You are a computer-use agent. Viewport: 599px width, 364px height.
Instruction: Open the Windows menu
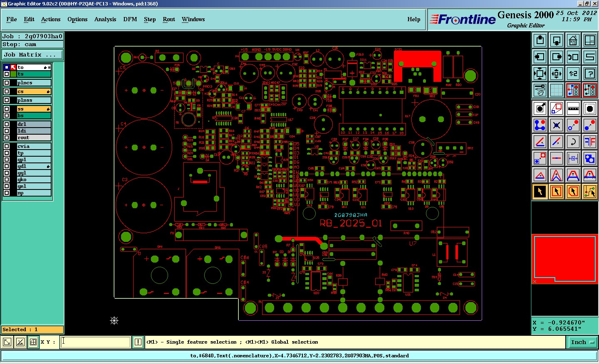click(x=193, y=20)
